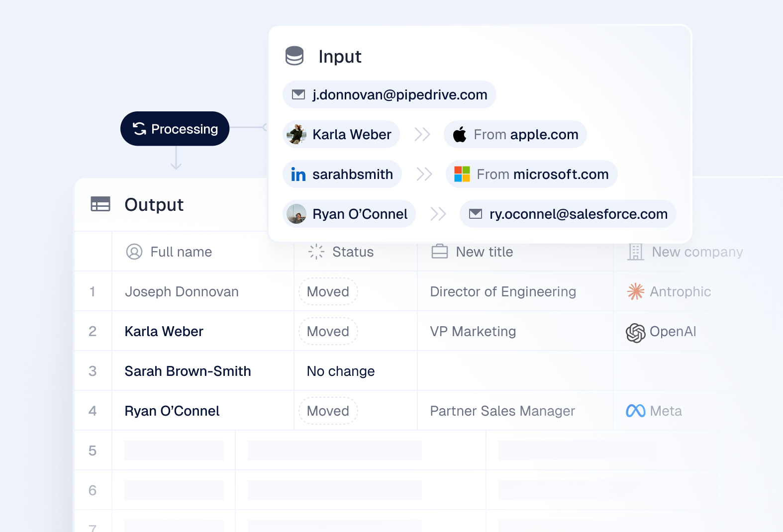
Task: Click row number 1
Action: [93, 291]
